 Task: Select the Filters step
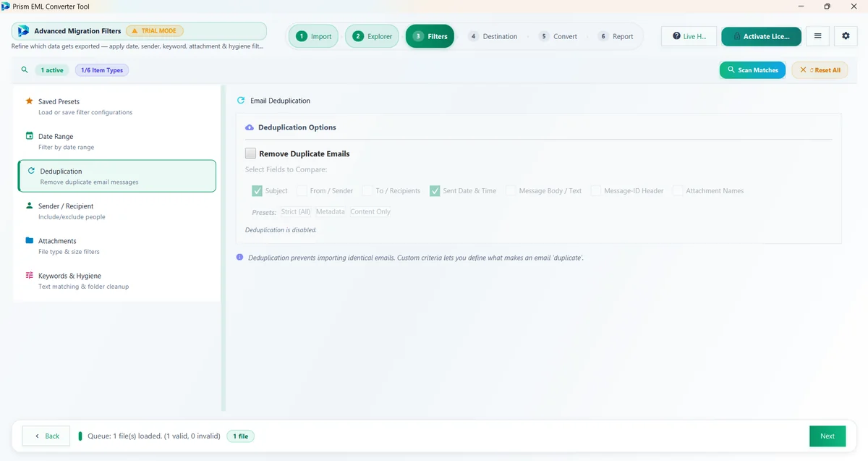coord(430,36)
